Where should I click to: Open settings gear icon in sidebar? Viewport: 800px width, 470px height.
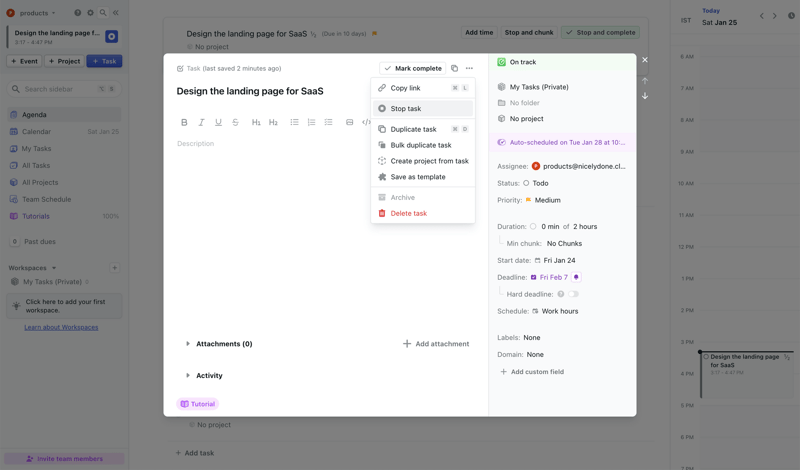(90, 13)
